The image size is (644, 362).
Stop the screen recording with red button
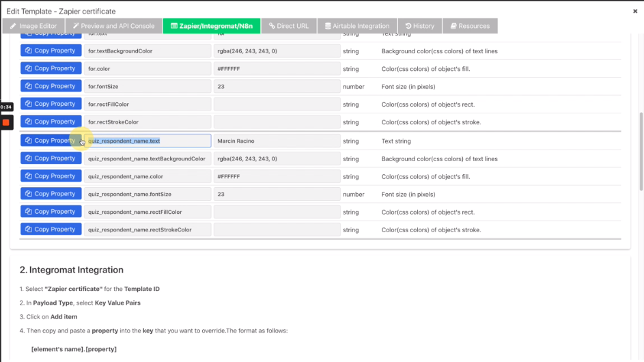tap(6, 122)
